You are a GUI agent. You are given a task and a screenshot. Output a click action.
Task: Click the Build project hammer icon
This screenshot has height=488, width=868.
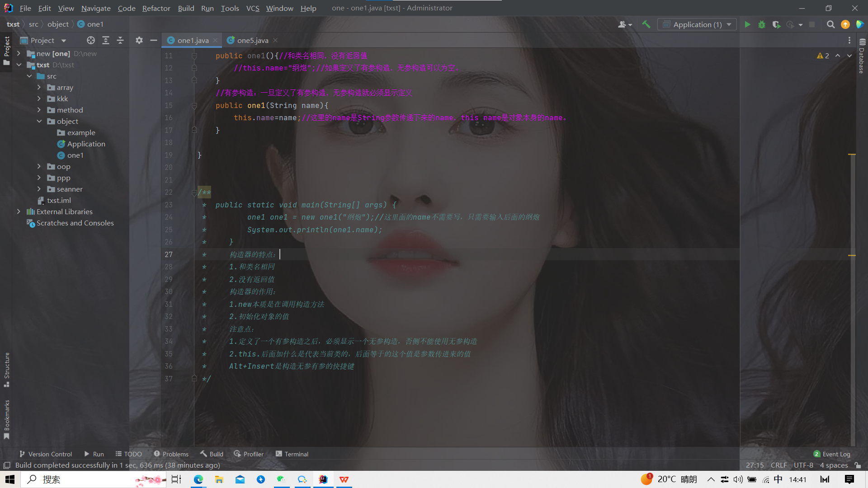point(646,24)
